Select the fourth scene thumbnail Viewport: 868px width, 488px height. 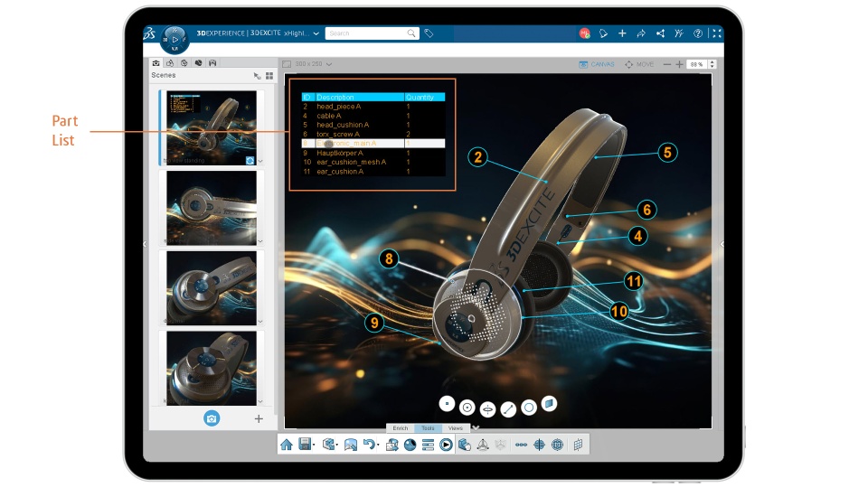coord(212,368)
